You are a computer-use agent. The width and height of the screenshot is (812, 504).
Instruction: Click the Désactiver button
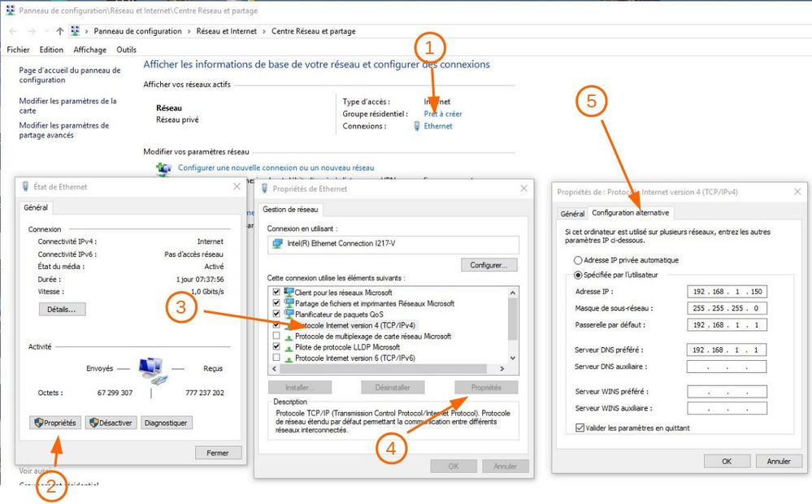[x=111, y=423]
